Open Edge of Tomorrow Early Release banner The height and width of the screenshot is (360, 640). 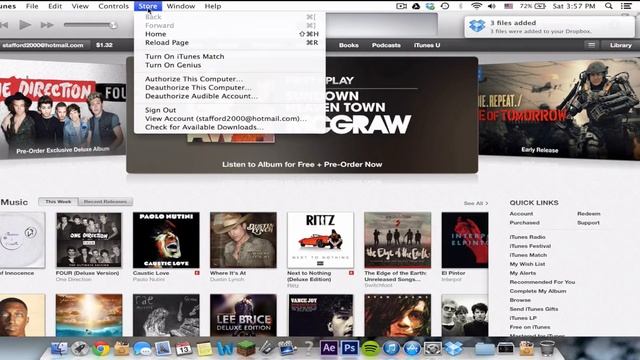coord(559,108)
